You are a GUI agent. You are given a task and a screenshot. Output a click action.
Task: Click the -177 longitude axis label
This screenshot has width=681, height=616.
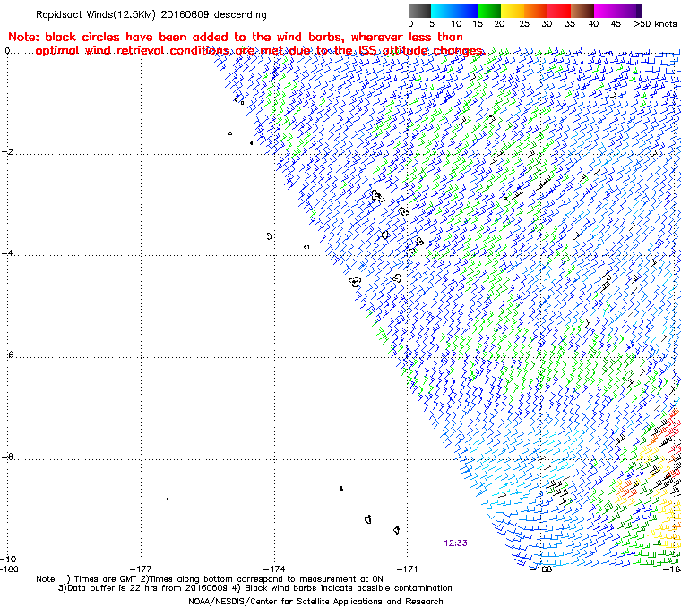point(141,569)
